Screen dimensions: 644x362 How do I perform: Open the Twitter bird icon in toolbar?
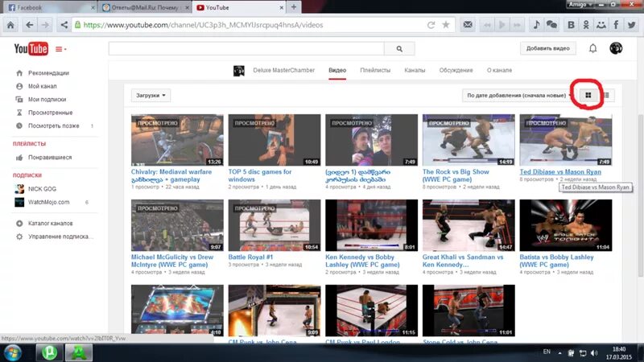pyautogui.click(x=632, y=25)
